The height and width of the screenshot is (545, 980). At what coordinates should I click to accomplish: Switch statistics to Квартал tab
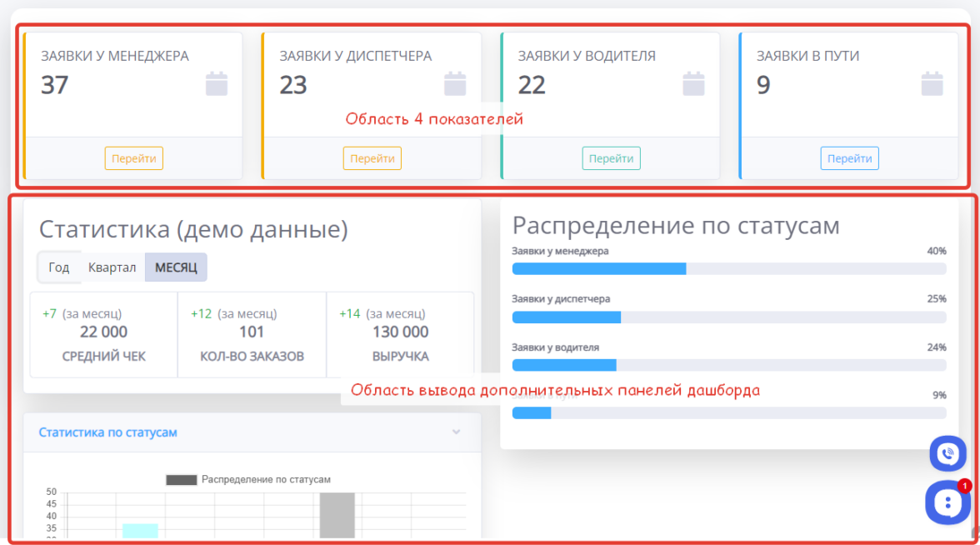(x=112, y=267)
